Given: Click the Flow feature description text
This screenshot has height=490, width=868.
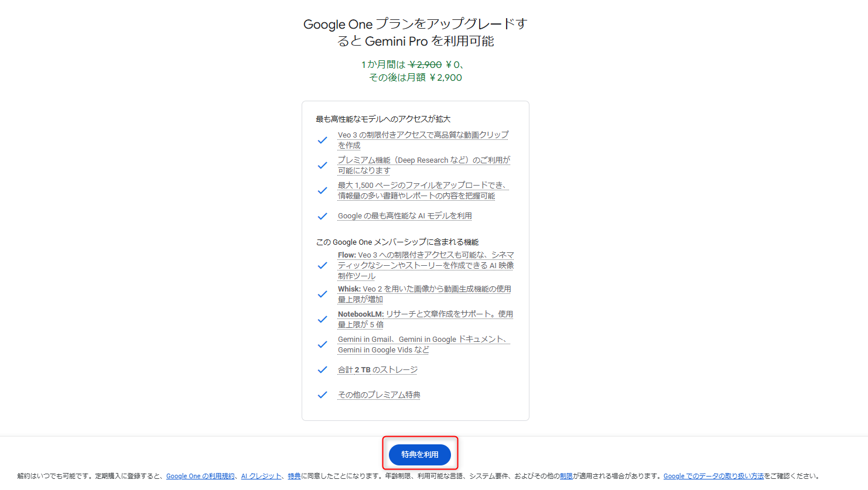Looking at the screenshot, I should pyautogui.click(x=425, y=266).
